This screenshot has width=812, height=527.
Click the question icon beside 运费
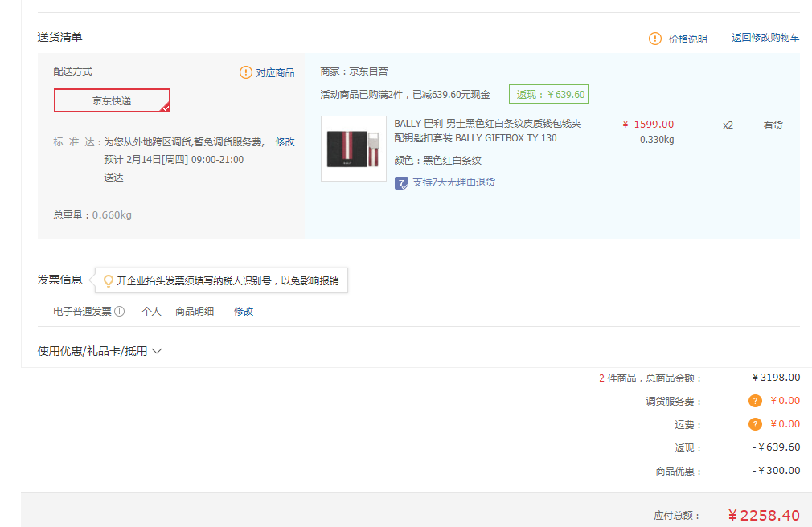pos(755,424)
